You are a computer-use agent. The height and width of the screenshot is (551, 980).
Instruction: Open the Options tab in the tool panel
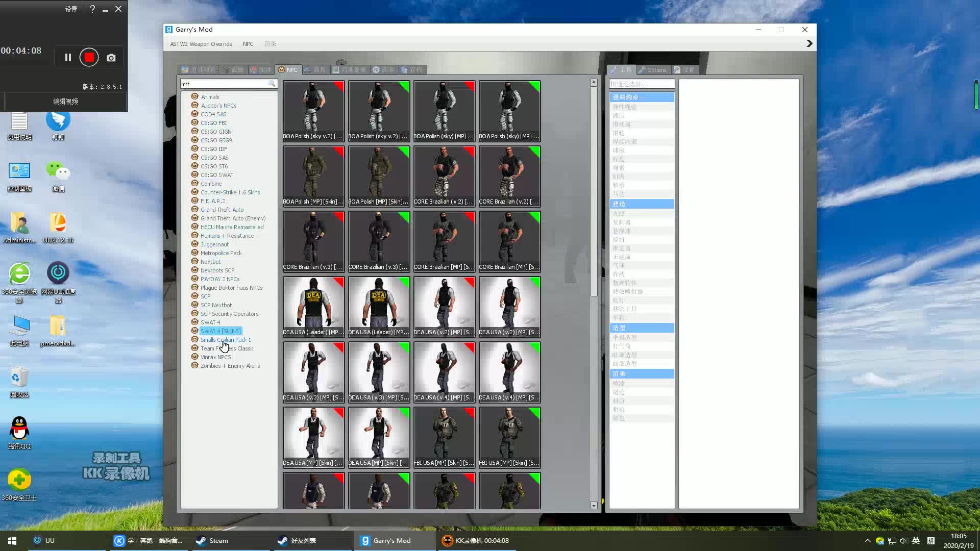point(652,70)
